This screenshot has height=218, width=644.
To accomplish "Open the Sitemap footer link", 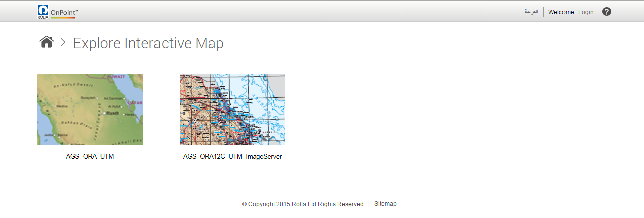I will point(385,204).
